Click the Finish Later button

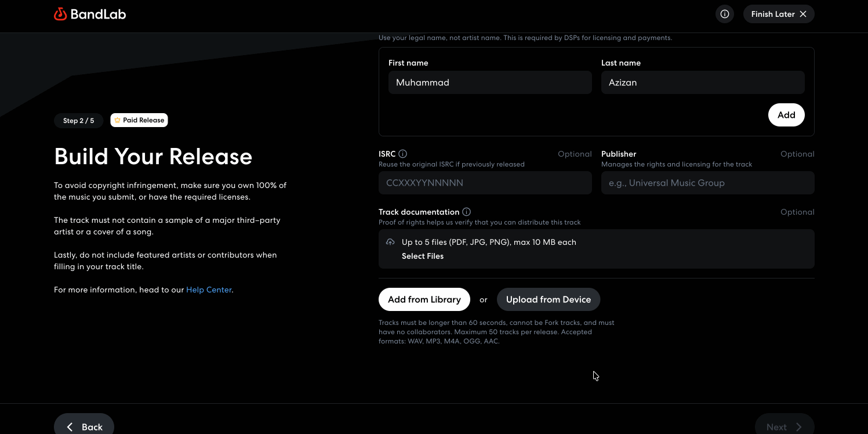tap(779, 14)
